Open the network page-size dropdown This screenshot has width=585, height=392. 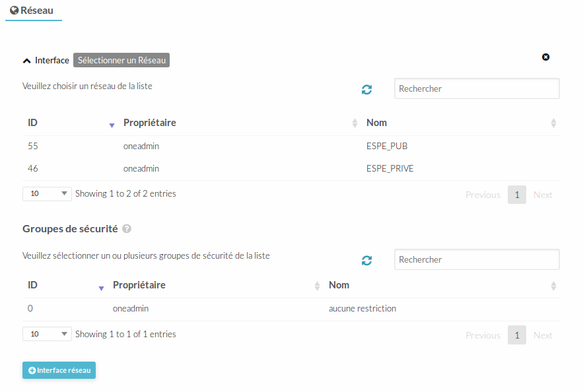click(47, 194)
